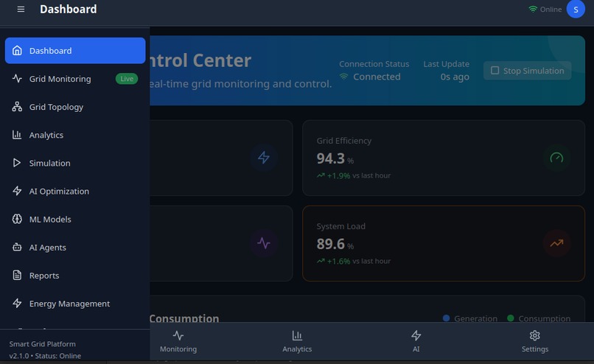Toggle the blue Generation legend dot
594x364 pixels.
click(447, 318)
